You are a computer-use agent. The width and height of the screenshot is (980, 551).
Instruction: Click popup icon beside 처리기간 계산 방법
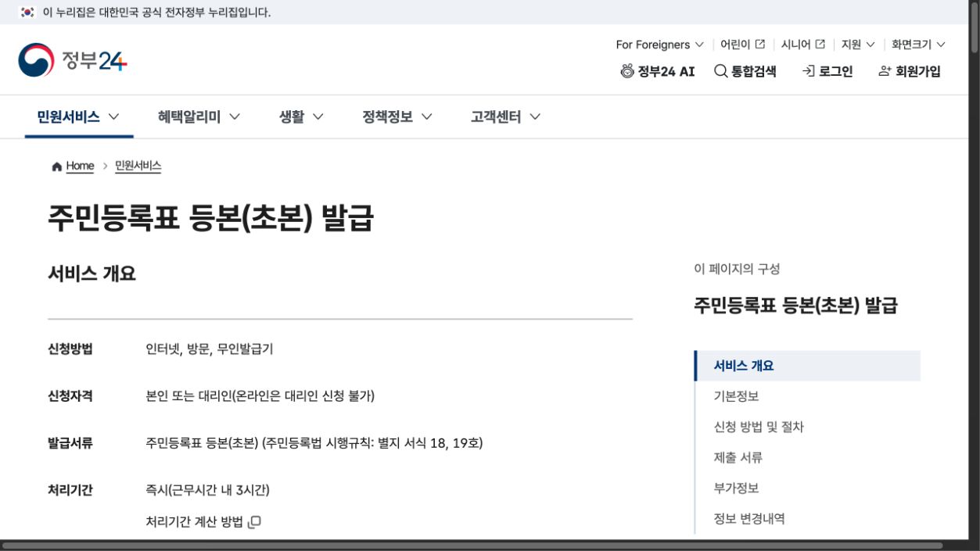click(254, 522)
